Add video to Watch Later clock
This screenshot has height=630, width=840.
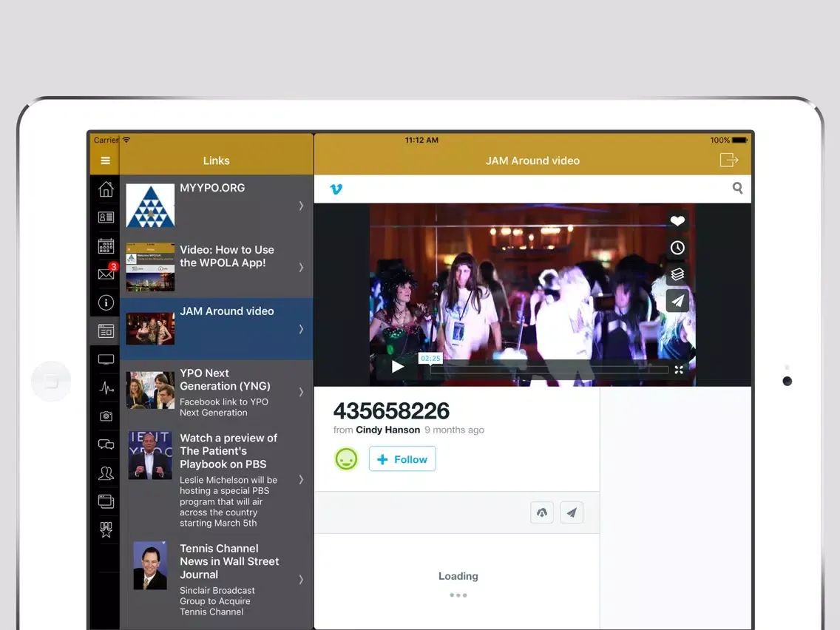tap(677, 248)
